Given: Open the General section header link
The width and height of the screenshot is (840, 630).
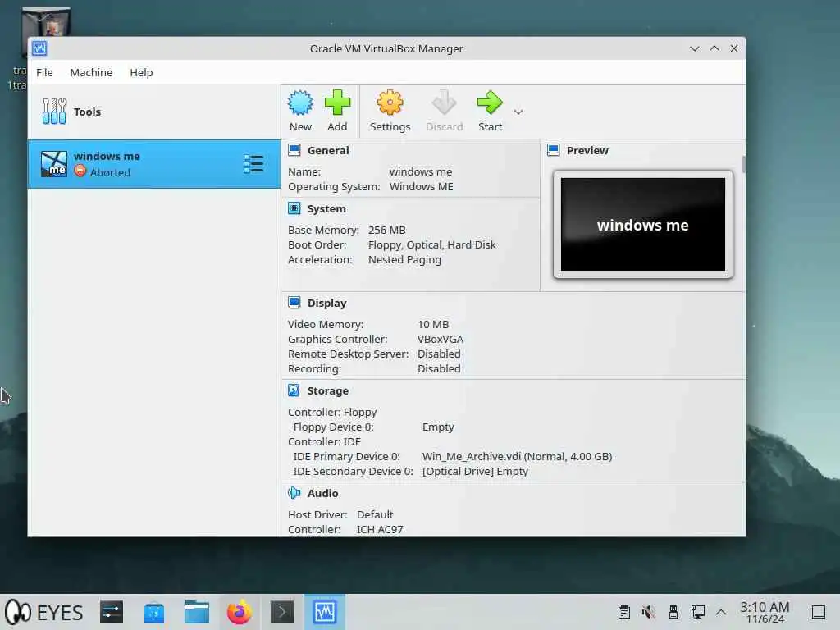Looking at the screenshot, I should pyautogui.click(x=328, y=151).
